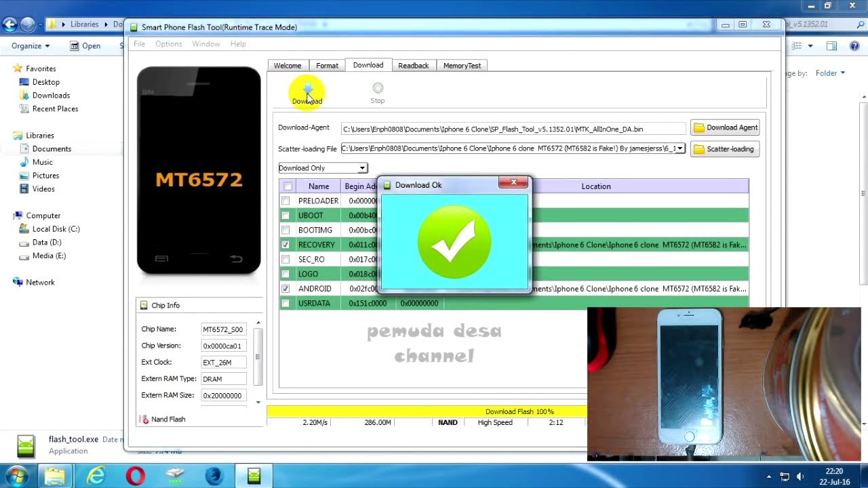Viewport: 868px width, 488px height.
Task: Open the Help menu
Action: [x=238, y=44]
